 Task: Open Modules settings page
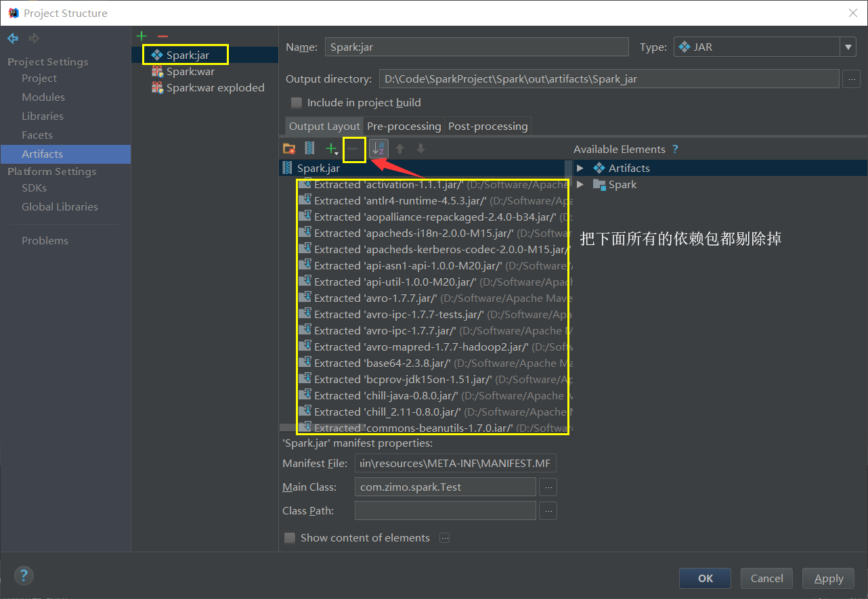pyautogui.click(x=43, y=97)
